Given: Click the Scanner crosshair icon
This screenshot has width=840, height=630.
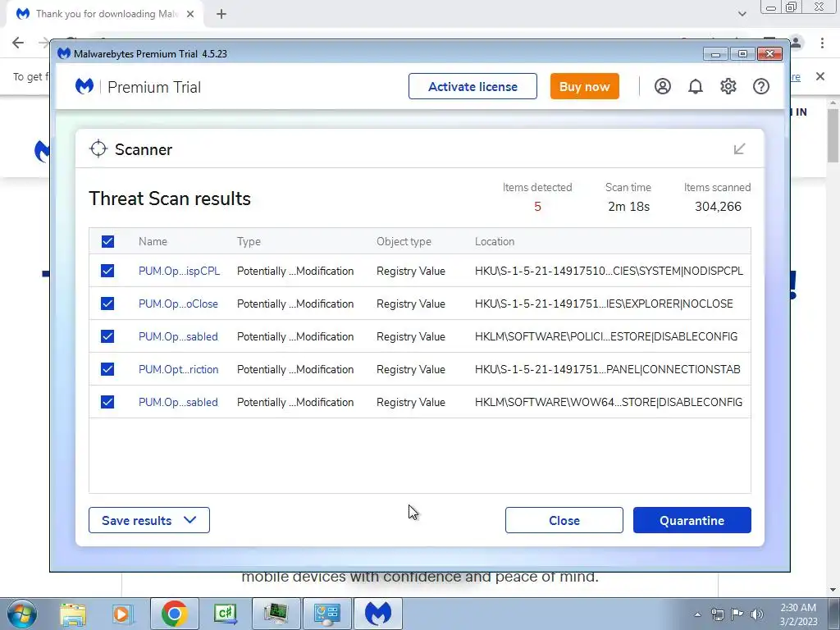Looking at the screenshot, I should (x=98, y=149).
